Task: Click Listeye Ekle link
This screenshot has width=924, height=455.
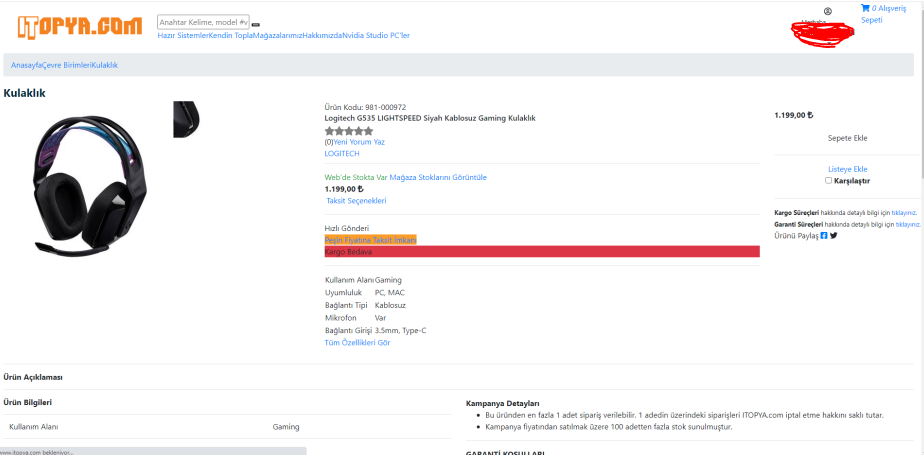Action: [847, 169]
